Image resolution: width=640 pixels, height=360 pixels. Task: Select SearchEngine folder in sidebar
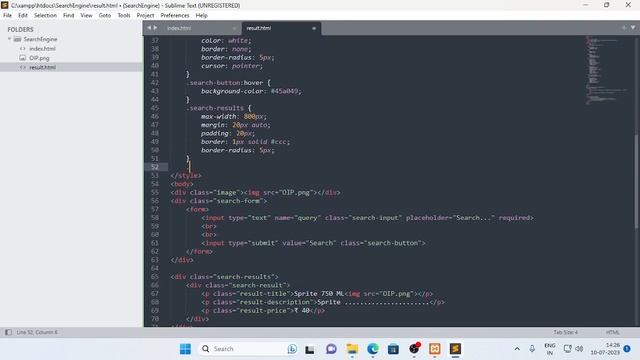(40, 39)
